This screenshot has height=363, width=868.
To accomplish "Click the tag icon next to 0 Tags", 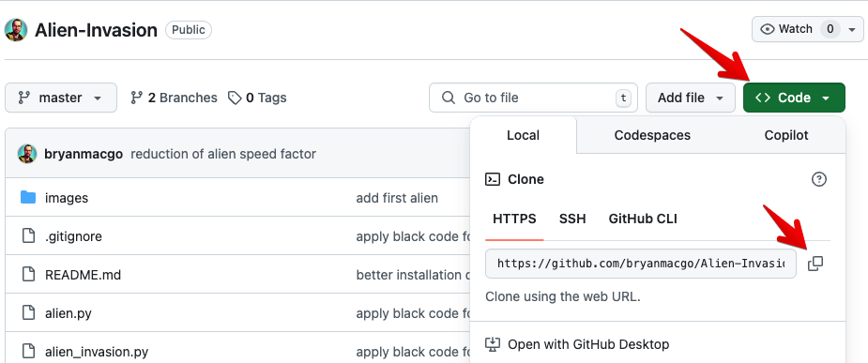I will 235,98.
